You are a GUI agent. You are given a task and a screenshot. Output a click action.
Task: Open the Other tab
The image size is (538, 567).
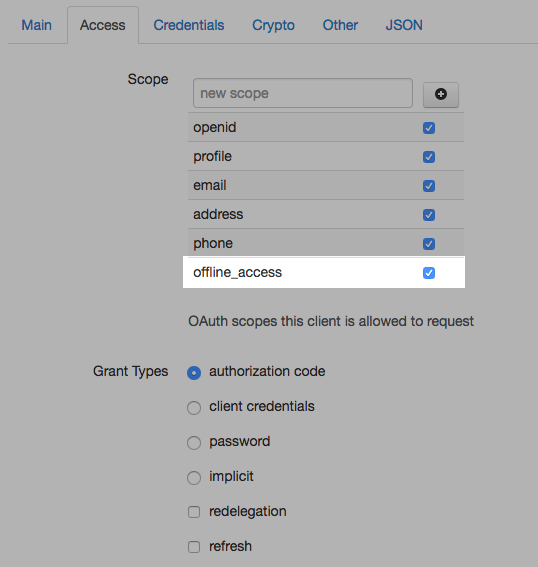tap(340, 25)
